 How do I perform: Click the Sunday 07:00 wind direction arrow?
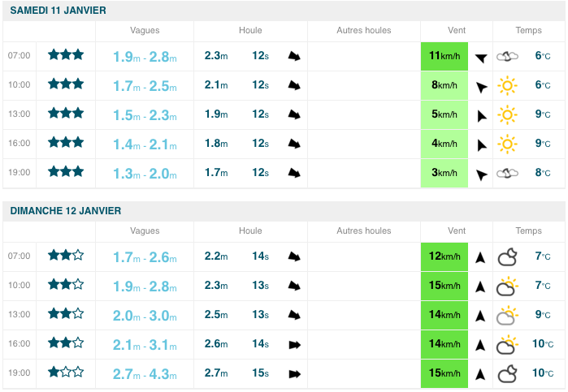480,257
